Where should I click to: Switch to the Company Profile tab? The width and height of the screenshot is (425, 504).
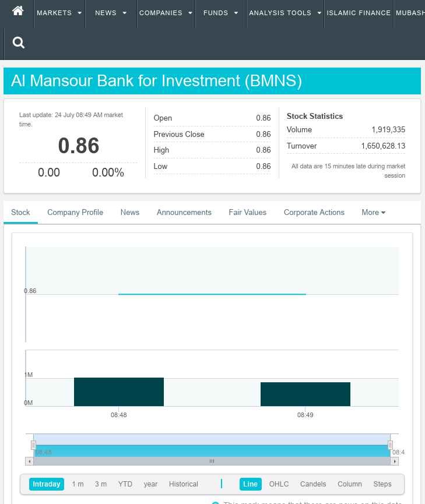tap(75, 213)
